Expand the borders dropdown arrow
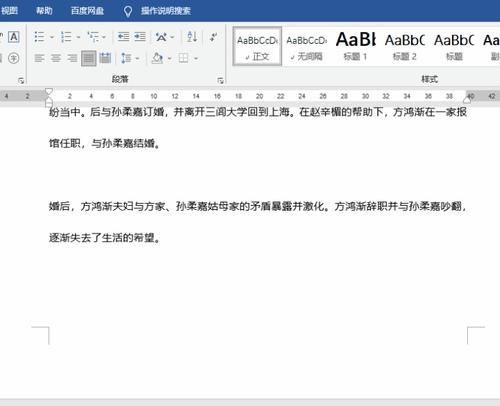Image resolution: width=500 pixels, height=406 pixels. tap(196, 59)
